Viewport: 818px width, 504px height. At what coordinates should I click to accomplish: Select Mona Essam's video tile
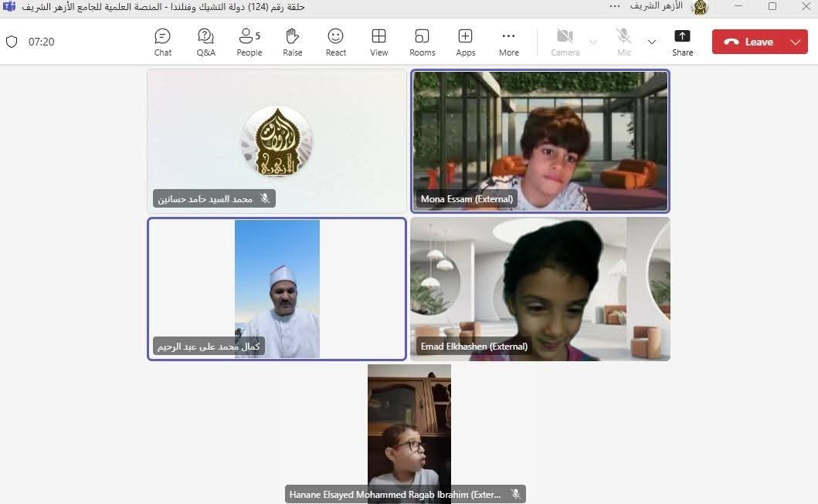click(540, 140)
